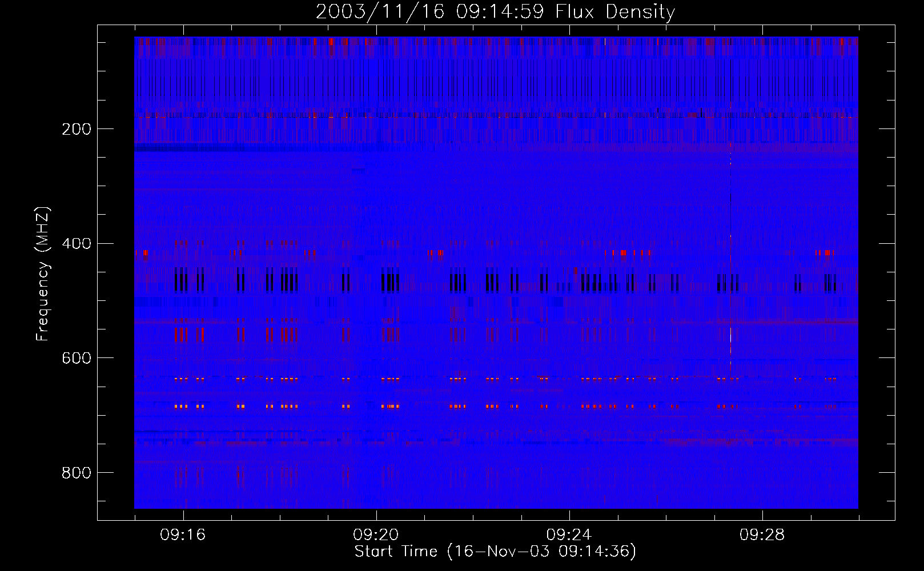The image size is (924, 571).
Task: Click the 09:24 time tick label
Action: pos(569,535)
